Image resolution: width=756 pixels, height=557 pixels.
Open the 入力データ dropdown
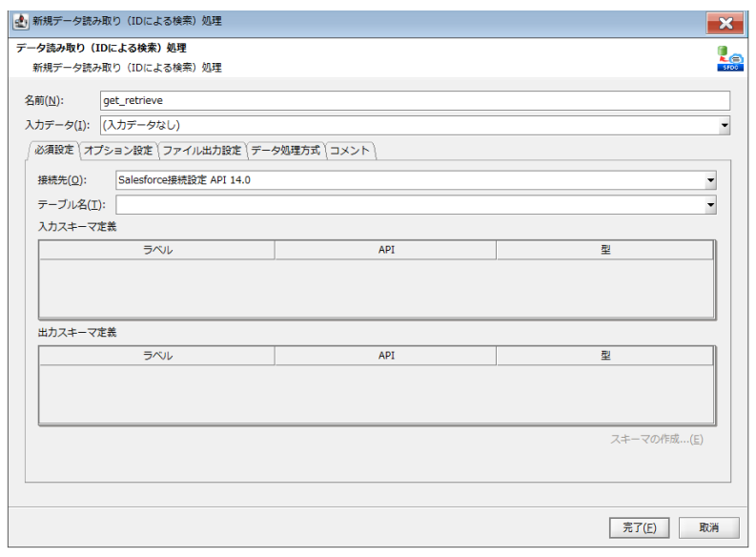pyautogui.click(x=724, y=125)
